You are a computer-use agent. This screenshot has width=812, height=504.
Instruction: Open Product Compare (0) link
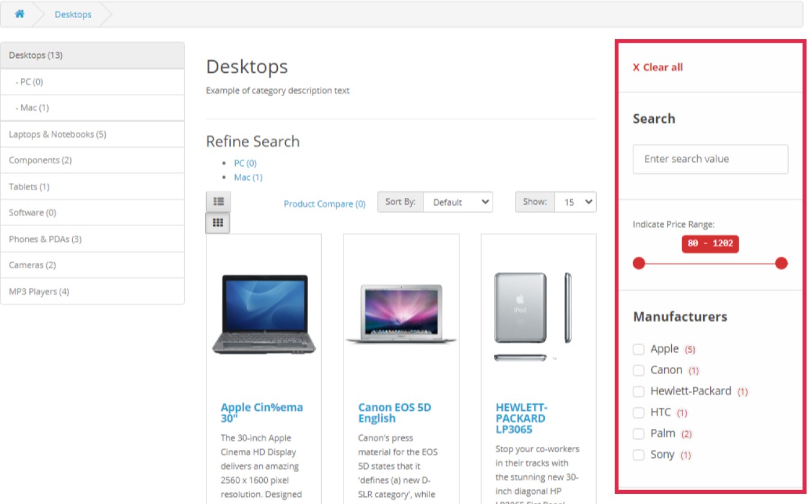[x=325, y=204]
